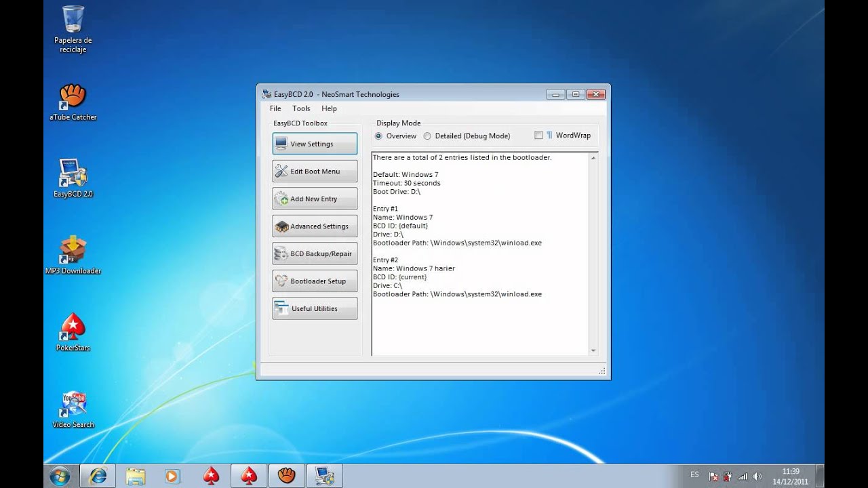Viewport: 868px width, 488px height.
Task: Click the 'Entry #1' heading
Action: click(x=386, y=209)
